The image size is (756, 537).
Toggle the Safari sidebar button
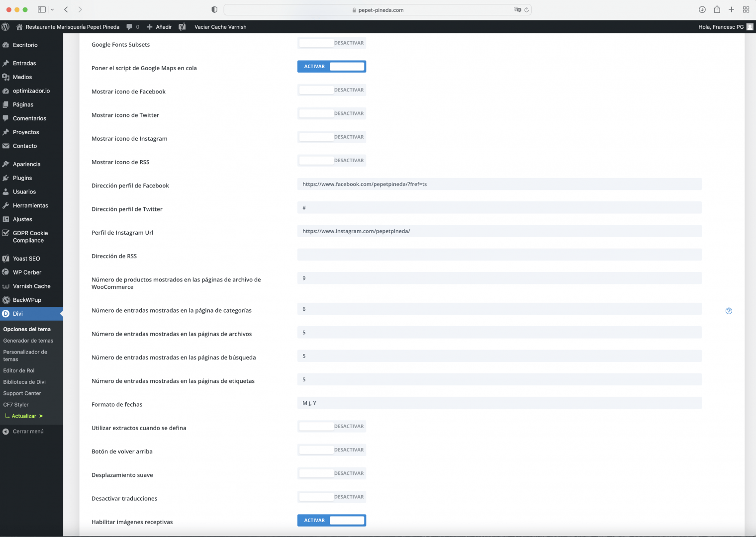42,9
